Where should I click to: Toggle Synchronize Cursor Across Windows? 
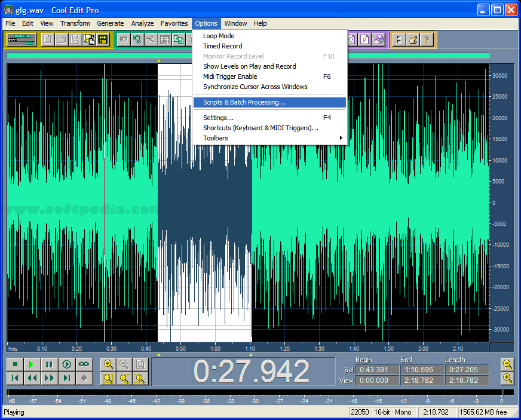(x=269, y=87)
